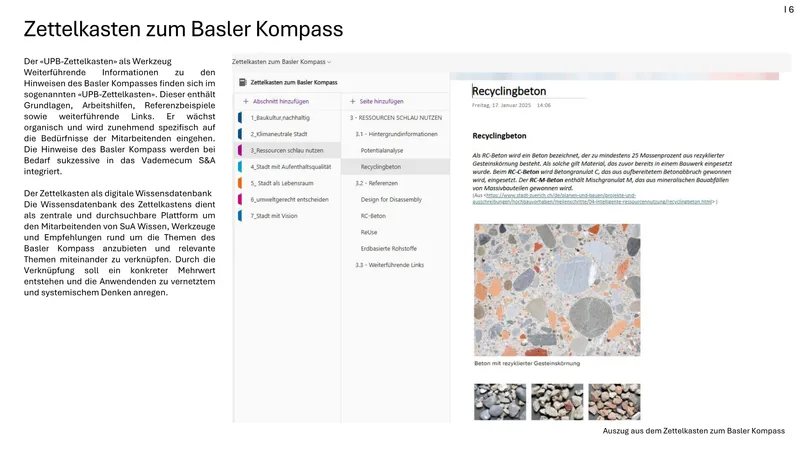Click the magenta section icon of 6_umweltgerecht entscheiden
This screenshot has width=800, height=450.
(241, 199)
